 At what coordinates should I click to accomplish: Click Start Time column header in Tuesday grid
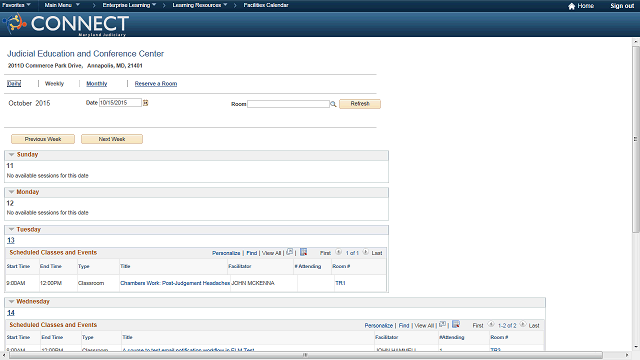[x=18, y=266]
